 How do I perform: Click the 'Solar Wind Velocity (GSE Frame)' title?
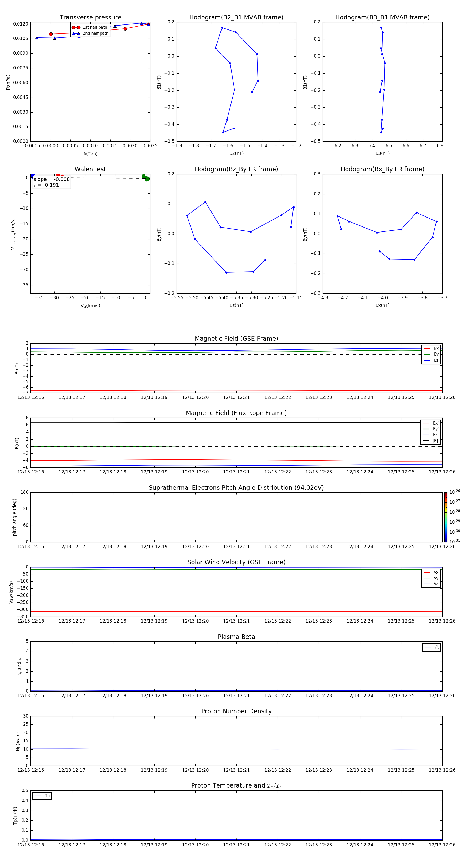click(236, 562)
